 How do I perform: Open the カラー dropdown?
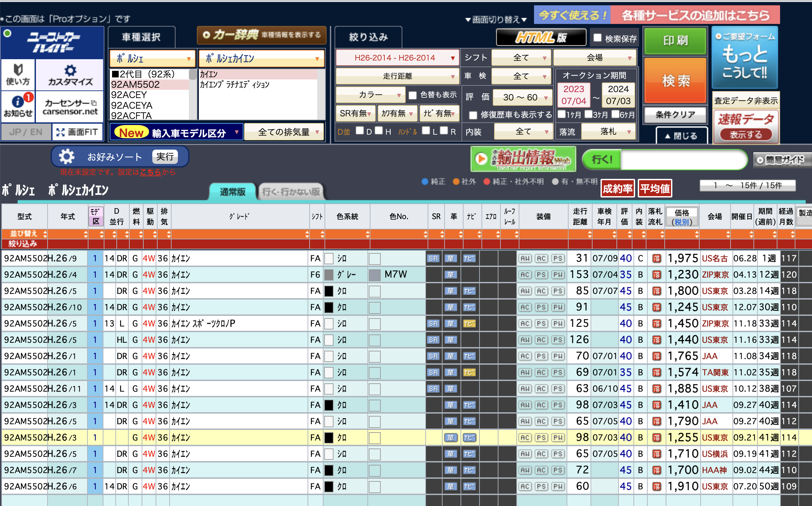point(370,95)
